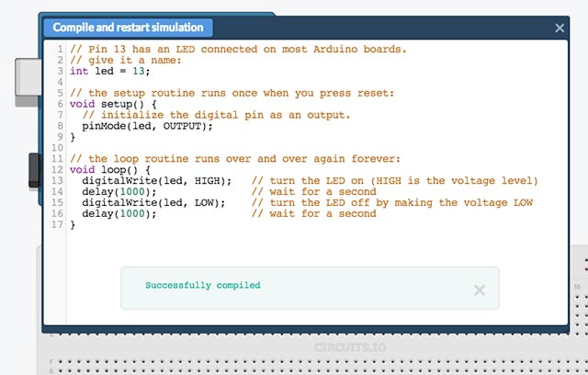The image size is (588, 375).
Task: Click the void loop() function line
Action: tap(108, 170)
